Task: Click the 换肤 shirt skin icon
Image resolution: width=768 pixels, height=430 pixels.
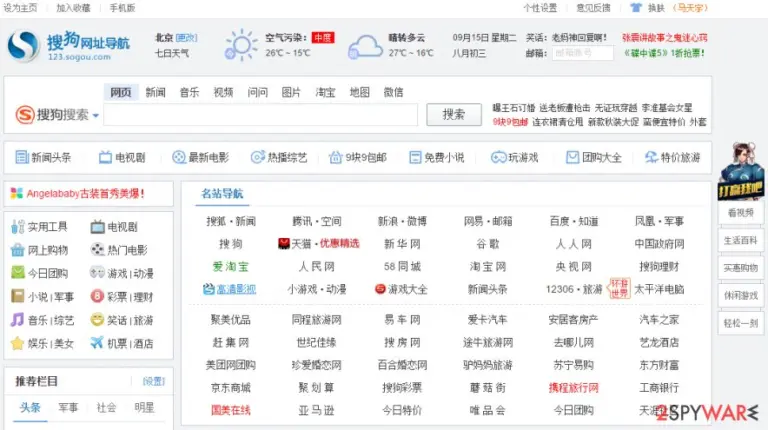Action: tap(636, 8)
